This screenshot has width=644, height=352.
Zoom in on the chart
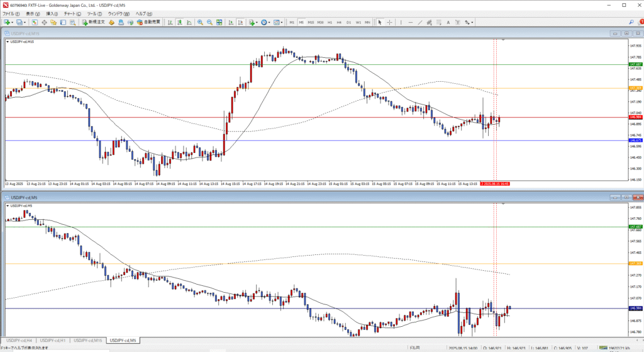click(200, 22)
